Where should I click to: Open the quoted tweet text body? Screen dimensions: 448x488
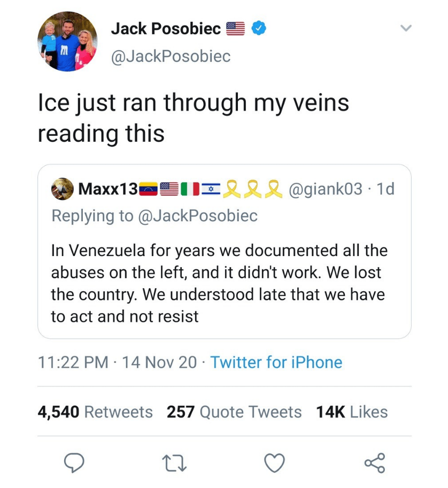pyautogui.click(x=219, y=283)
